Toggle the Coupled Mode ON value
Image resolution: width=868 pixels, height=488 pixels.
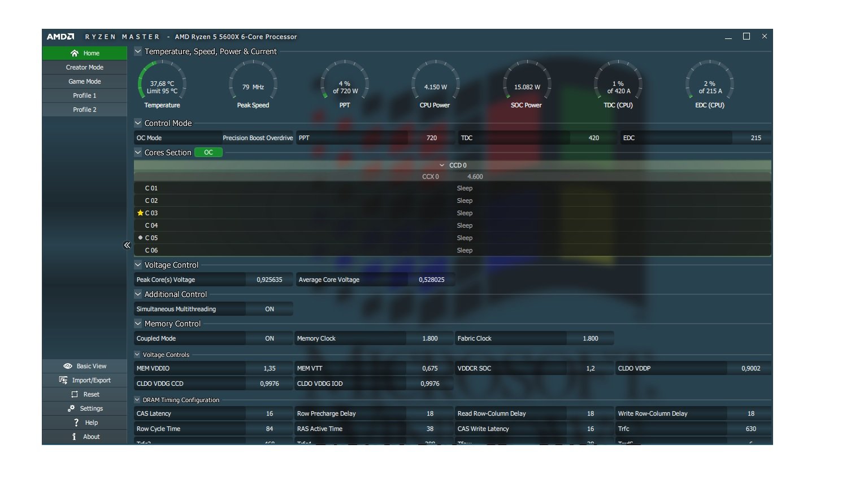[x=270, y=338]
